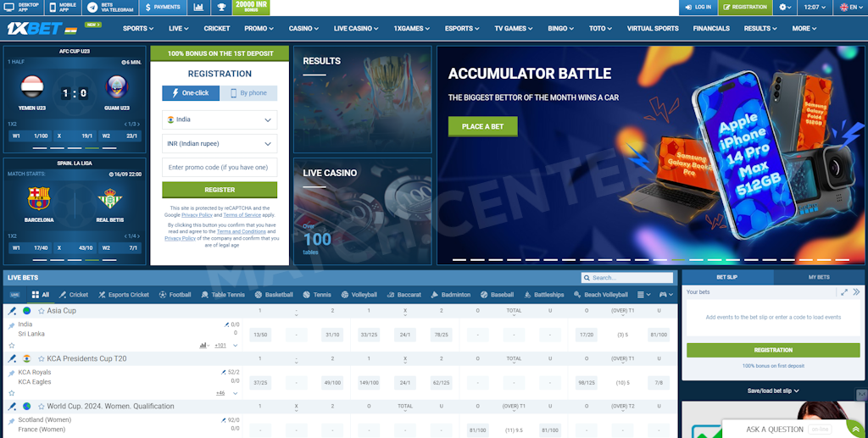Viewport: 868px width, 438px height.
Task: Favorite the Asia Cup league star
Action: click(41, 312)
